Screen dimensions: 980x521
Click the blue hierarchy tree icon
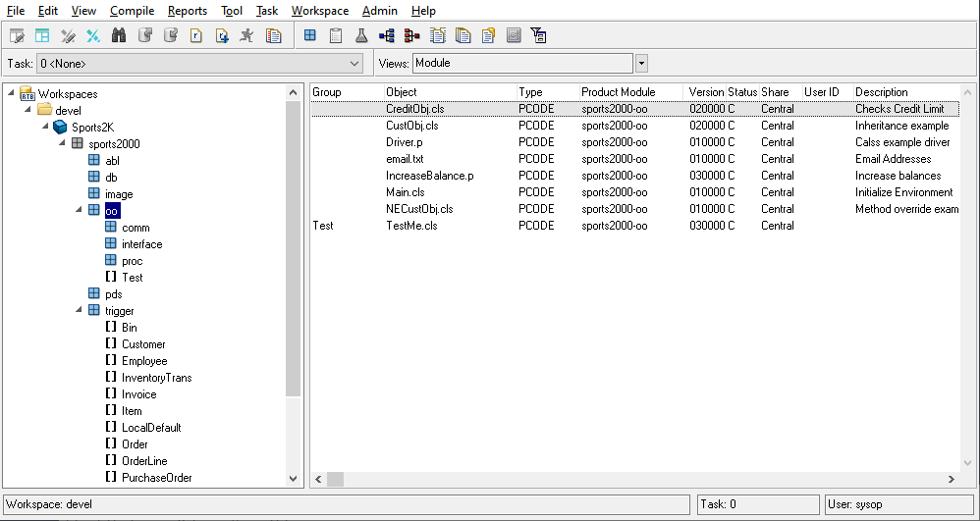click(387, 35)
